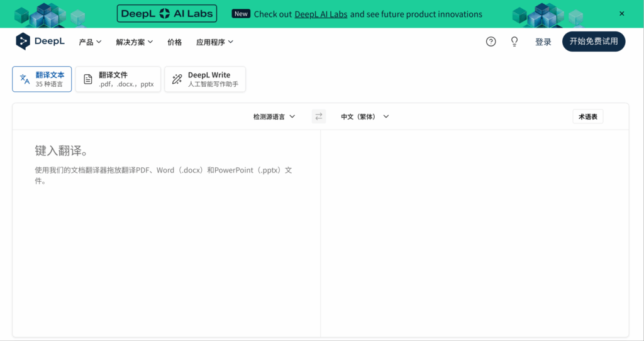This screenshot has height=341, width=644.
Task: Expand the 应用程序 menu
Action: [x=214, y=42]
